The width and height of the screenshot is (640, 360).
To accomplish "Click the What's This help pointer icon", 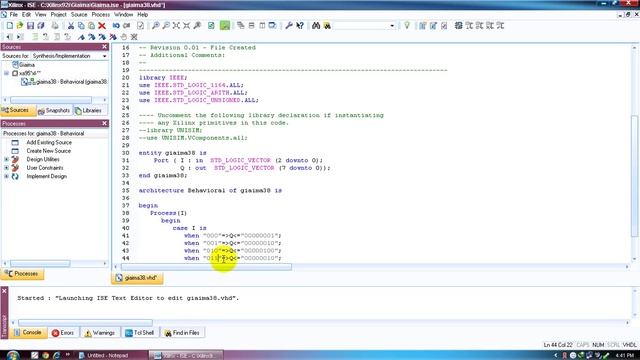I will point(300,26).
